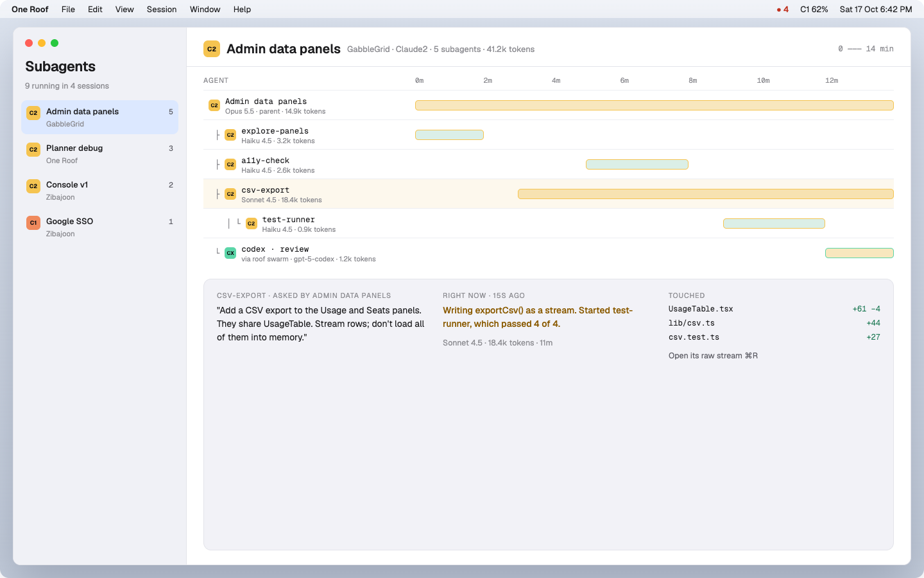924x578 pixels.
Task: Click the '12m' mark on the time axis
Action: [x=832, y=80]
